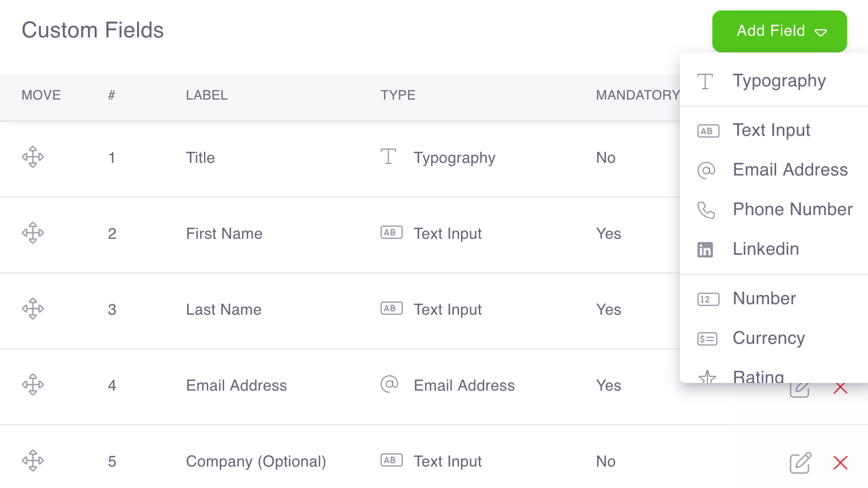Click the MANDATORY column header
This screenshot has height=488, width=868.
click(637, 95)
